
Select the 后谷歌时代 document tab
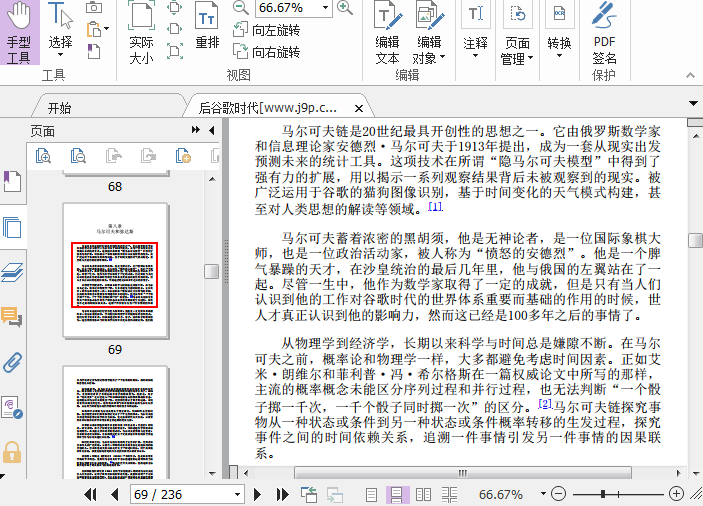tap(268, 108)
